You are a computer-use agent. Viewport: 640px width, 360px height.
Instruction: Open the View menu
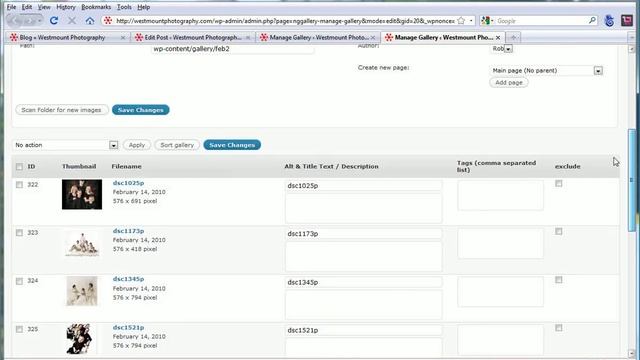coord(44,7)
